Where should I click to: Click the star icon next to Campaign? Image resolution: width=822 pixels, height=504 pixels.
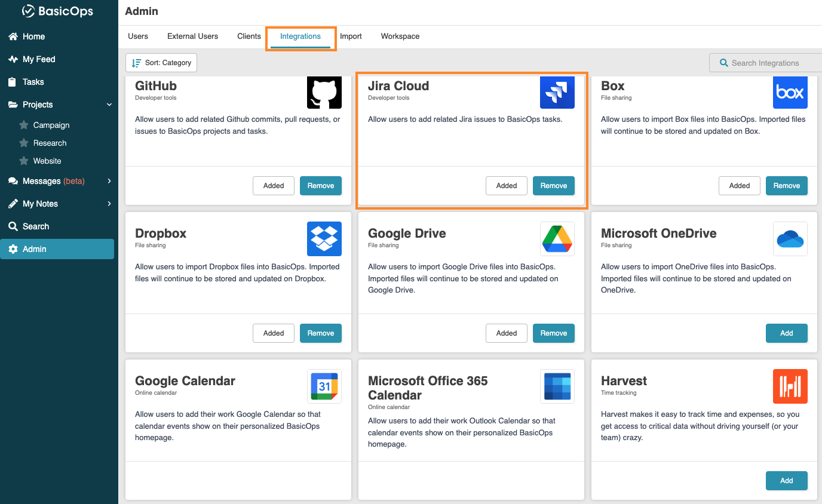click(x=24, y=125)
